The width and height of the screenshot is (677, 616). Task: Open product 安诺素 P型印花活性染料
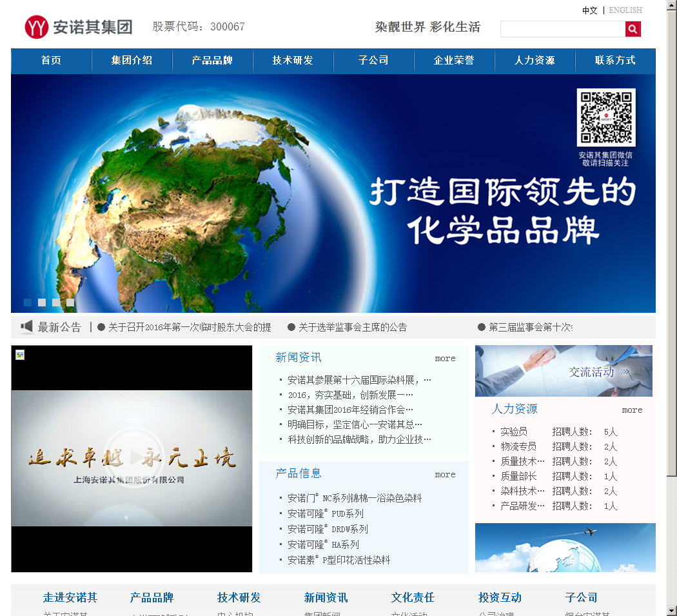pyautogui.click(x=339, y=561)
